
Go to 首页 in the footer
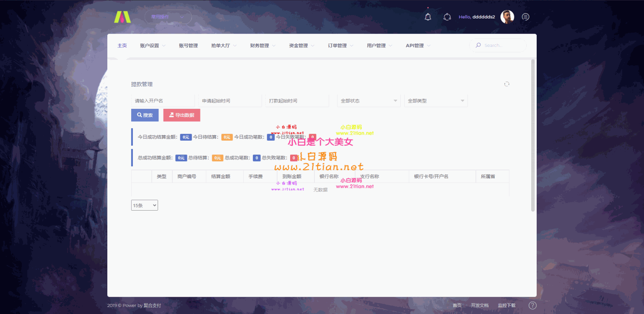click(457, 306)
